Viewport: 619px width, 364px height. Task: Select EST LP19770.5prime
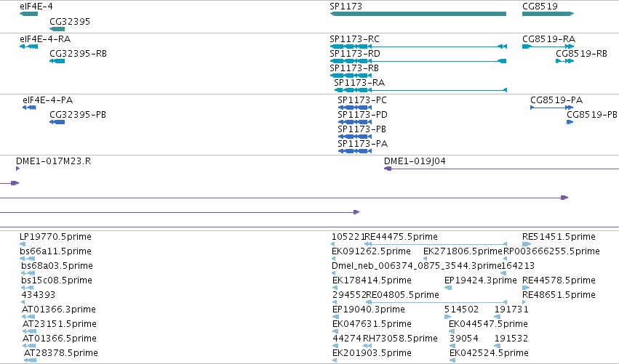(23, 244)
